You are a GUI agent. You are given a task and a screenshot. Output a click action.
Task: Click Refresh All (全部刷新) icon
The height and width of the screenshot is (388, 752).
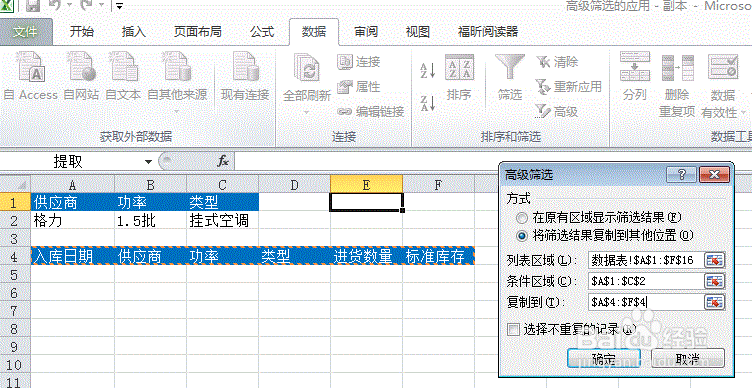[306, 67]
